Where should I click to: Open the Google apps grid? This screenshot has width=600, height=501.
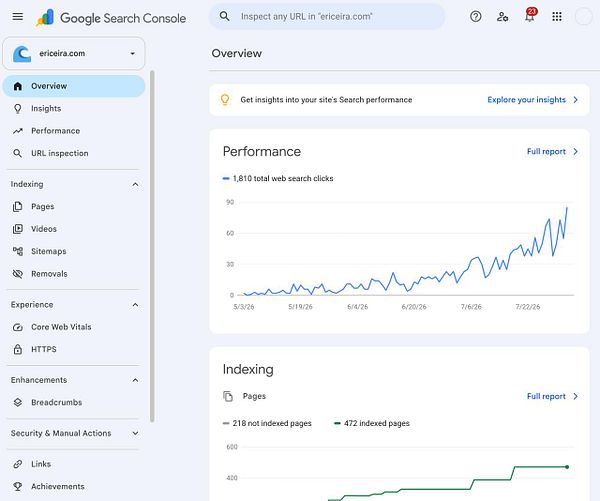click(x=557, y=16)
